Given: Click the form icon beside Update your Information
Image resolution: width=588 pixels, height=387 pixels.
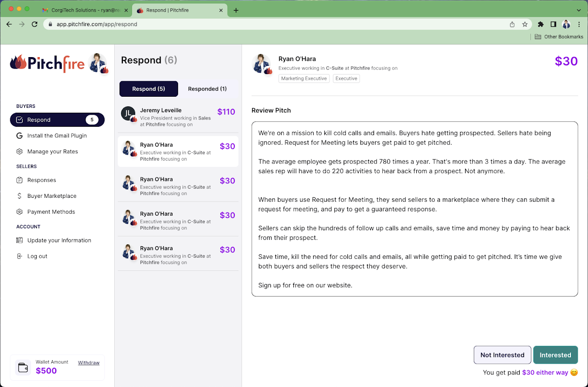Looking at the screenshot, I should click(x=19, y=240).
